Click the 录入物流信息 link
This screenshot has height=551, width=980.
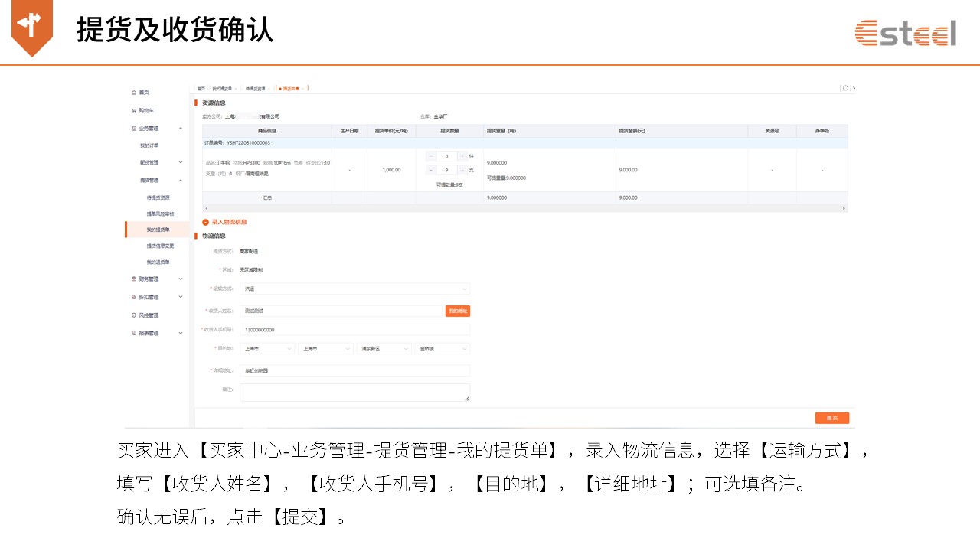[229, 222]
